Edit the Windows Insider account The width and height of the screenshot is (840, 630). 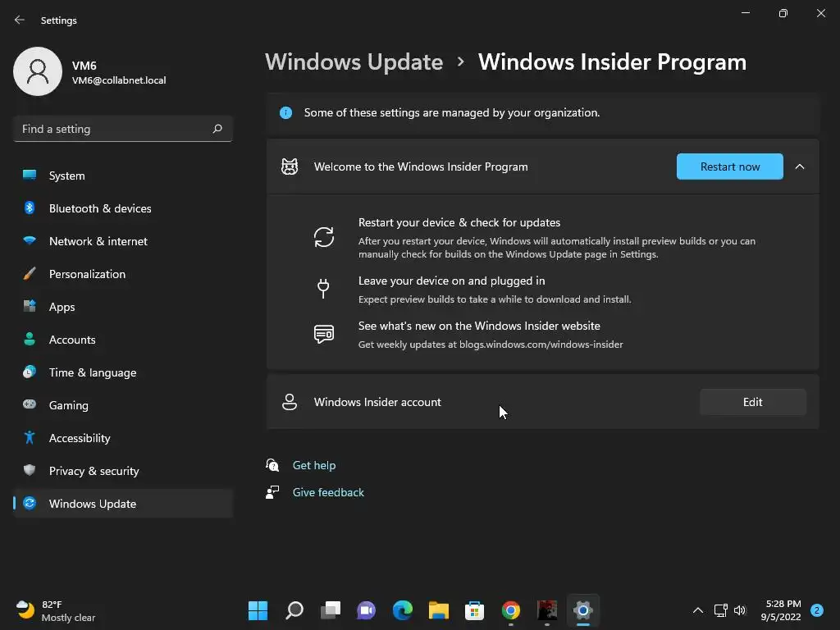(753, 402)
